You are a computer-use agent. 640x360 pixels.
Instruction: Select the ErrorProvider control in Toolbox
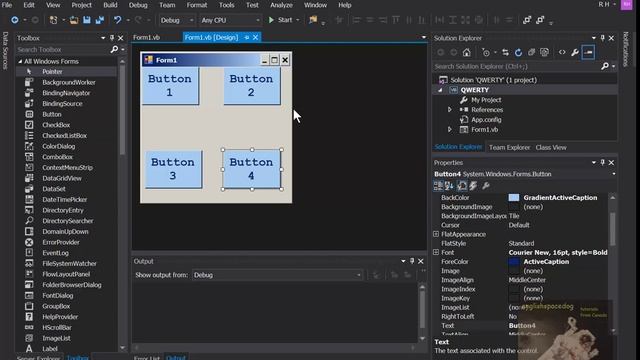click(x=60, y=242)
